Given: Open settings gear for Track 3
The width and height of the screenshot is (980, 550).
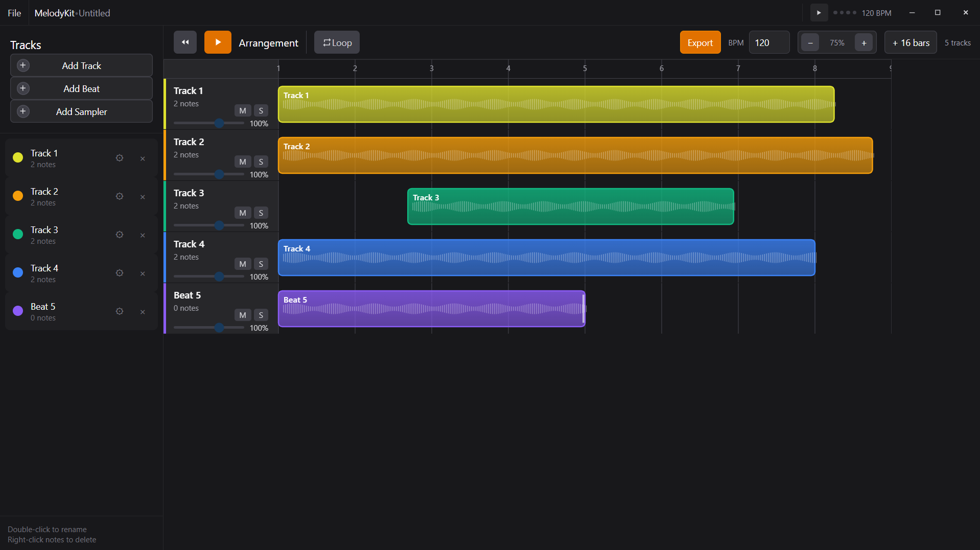Looking at the screenshot, I should [x=120, y=235].
